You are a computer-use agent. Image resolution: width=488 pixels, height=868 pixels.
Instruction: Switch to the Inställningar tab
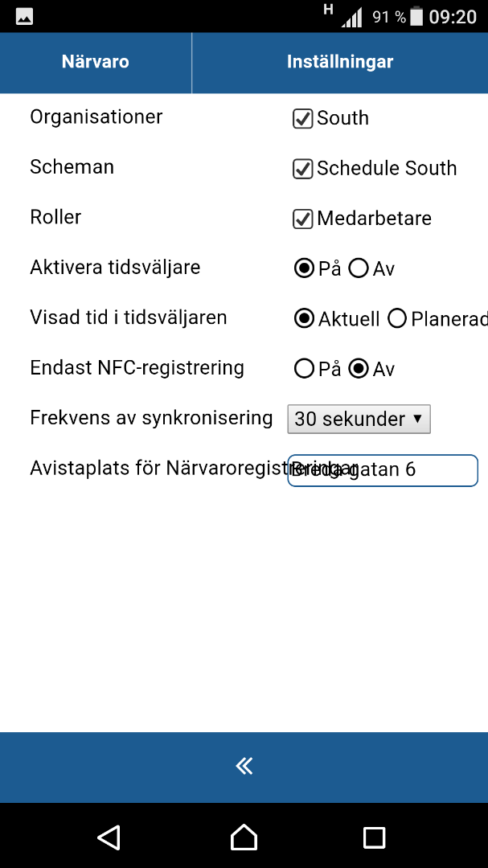(x=340, y=62)
